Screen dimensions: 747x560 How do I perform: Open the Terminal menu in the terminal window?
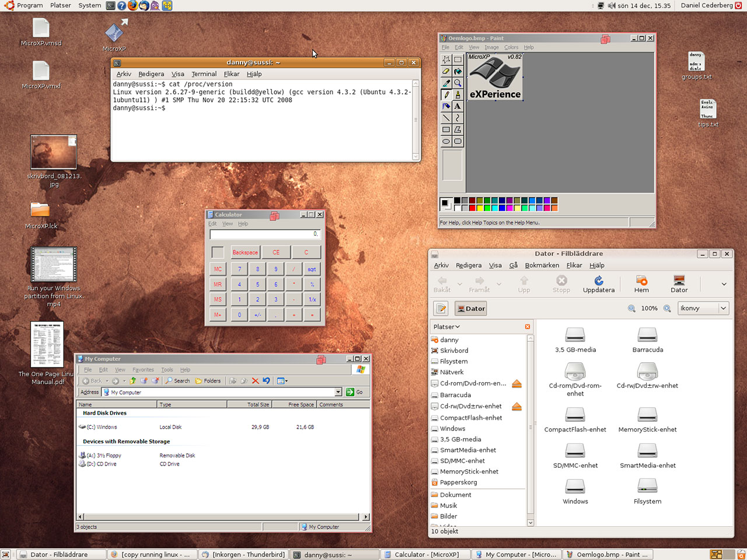tap(204, 74)
